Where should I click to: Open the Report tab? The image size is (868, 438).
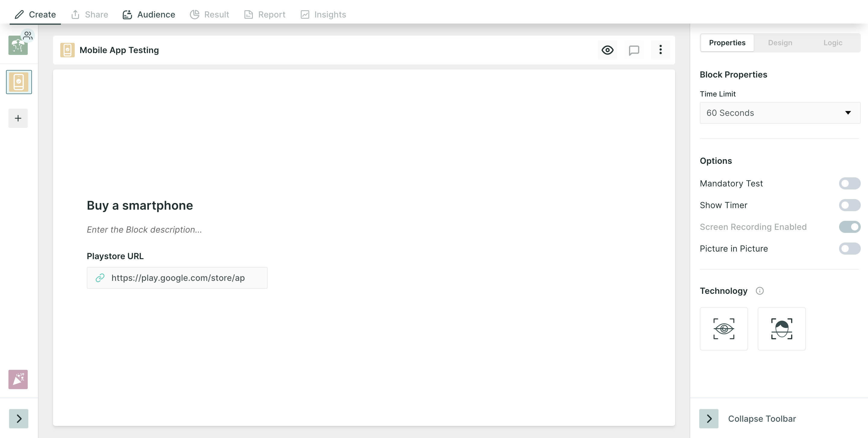265,14
